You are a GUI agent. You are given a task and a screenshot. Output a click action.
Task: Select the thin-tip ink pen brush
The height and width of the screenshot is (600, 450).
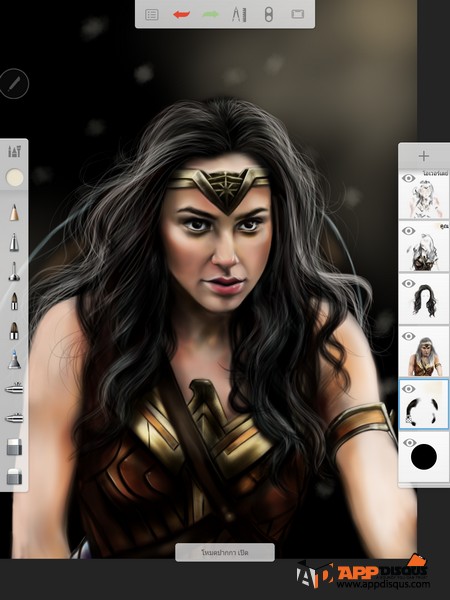coord(14,271)
